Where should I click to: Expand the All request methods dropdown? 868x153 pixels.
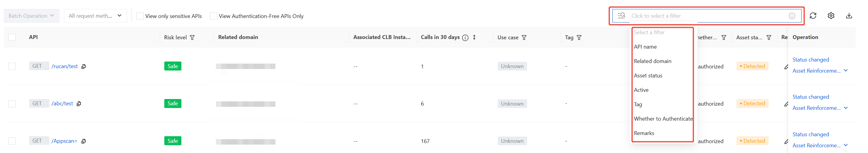[x=95, y=16]
